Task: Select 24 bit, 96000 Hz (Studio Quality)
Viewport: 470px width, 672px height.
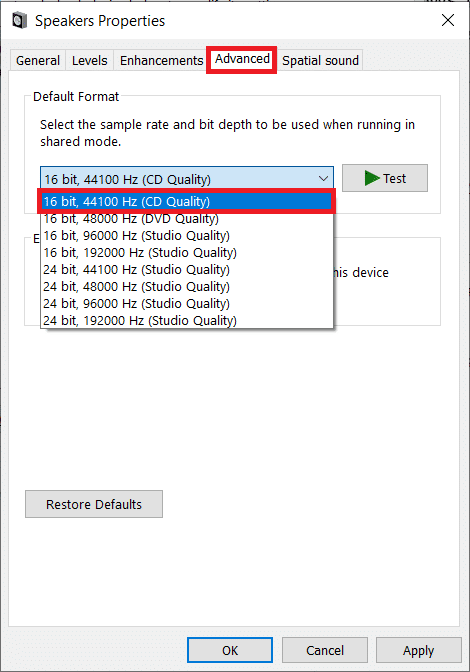Action: pos(187,303)
